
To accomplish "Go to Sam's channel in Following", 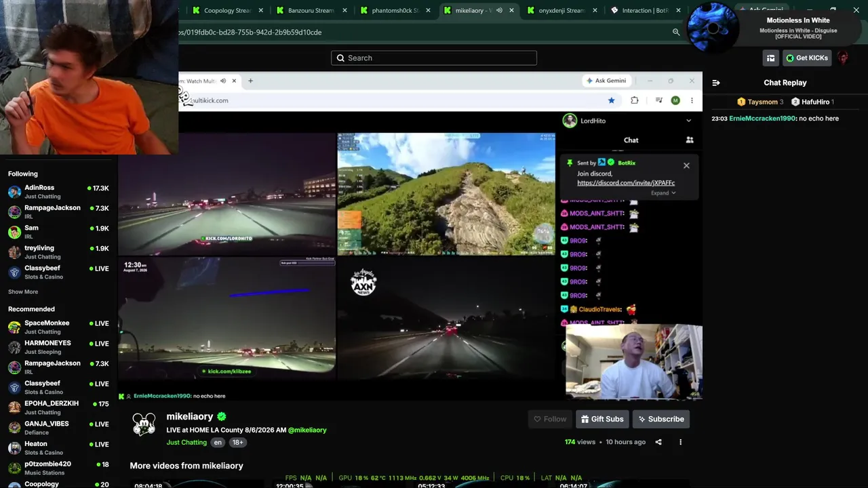I will click(x=59, y=232).
